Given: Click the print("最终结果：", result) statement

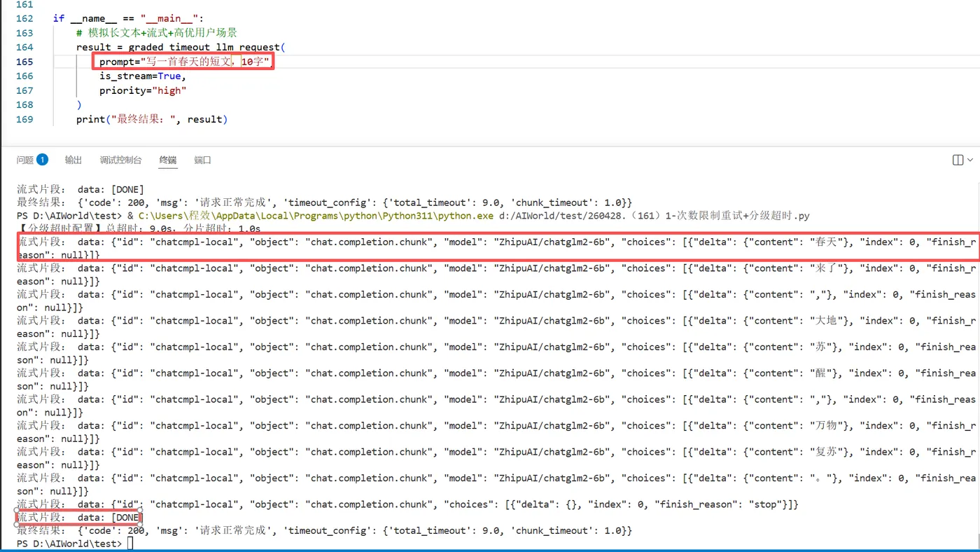Looking at the screenshot, I should coord(152,119).
